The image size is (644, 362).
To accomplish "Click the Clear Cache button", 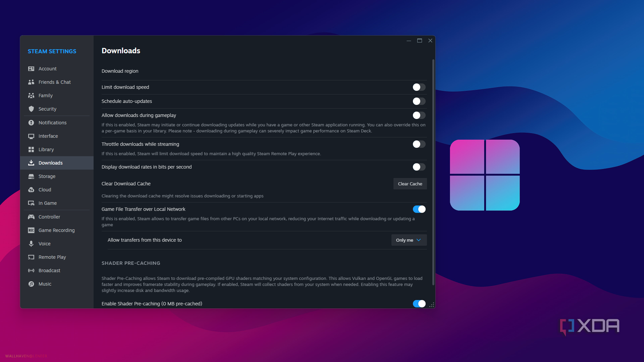I will tap(410, 184).
